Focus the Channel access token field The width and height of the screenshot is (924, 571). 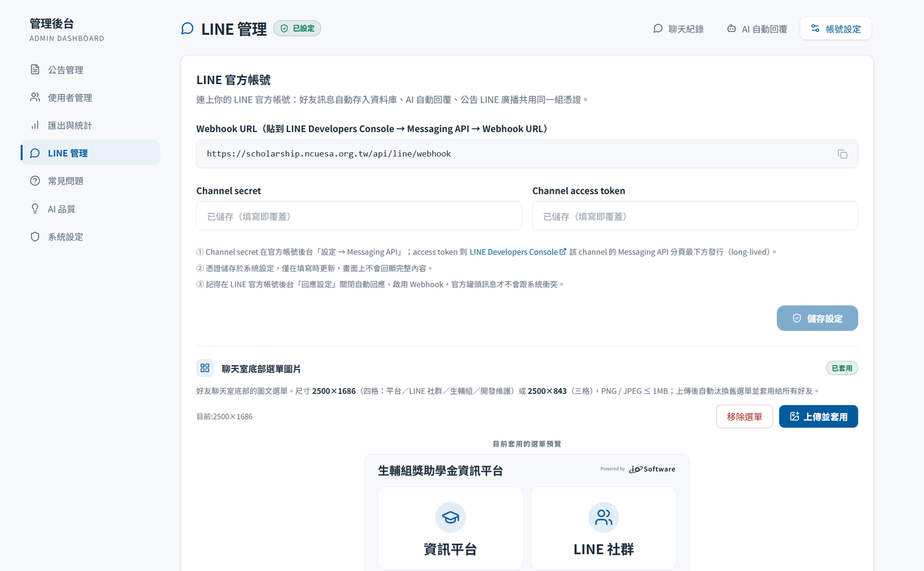coord(695,216)
